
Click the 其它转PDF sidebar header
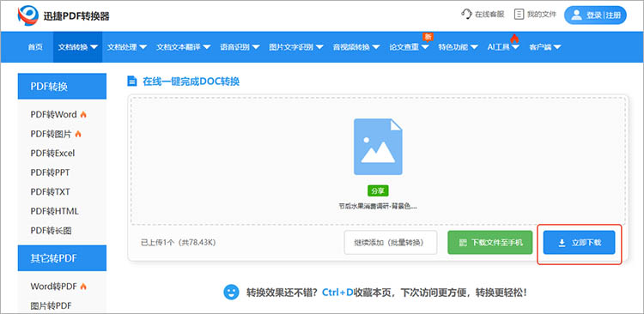tap(62, 258)
